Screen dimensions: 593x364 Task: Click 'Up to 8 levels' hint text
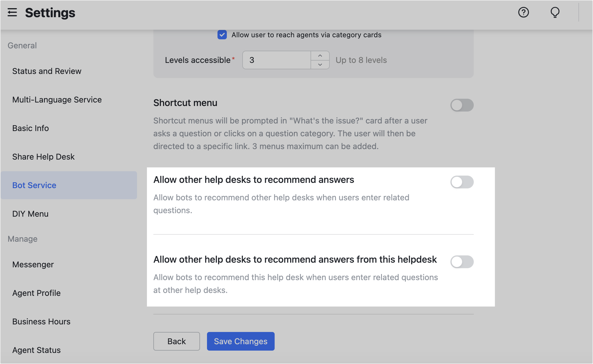pos(361,60)
